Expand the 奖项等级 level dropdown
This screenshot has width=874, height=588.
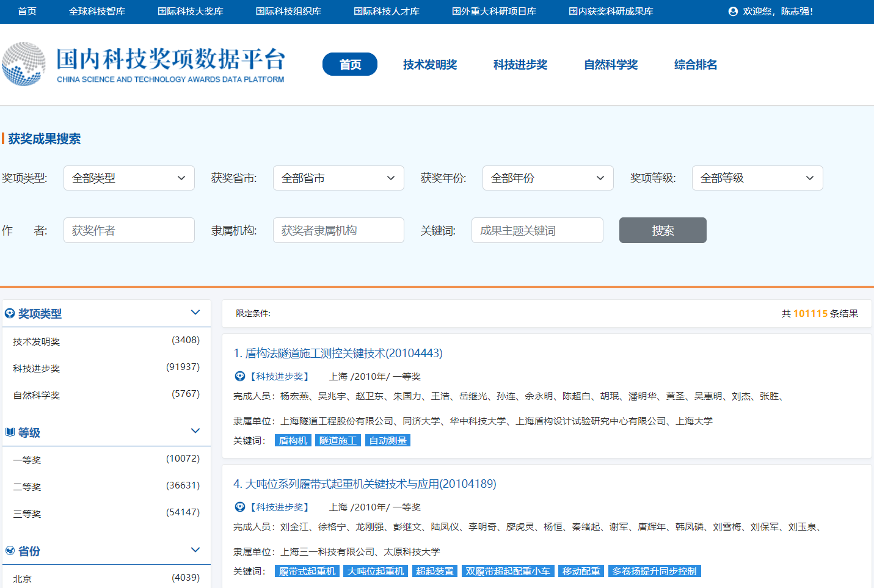(x=757, y=178)
